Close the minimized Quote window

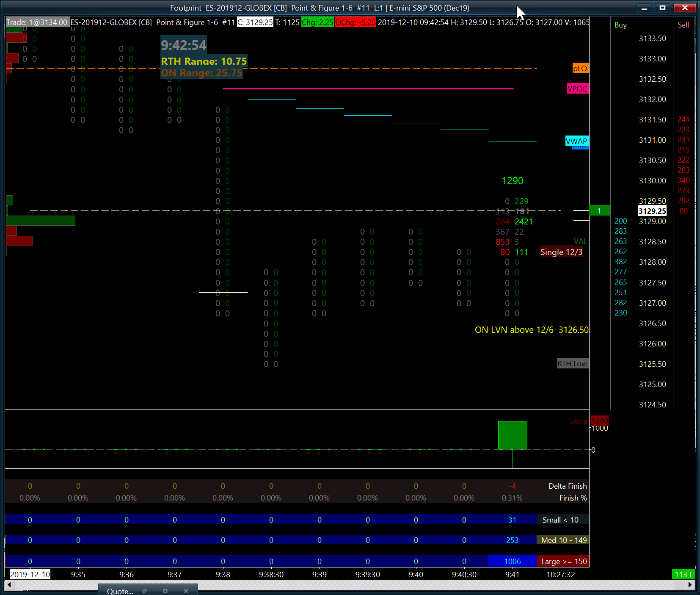pyautogui.click(x=186, y=591)
